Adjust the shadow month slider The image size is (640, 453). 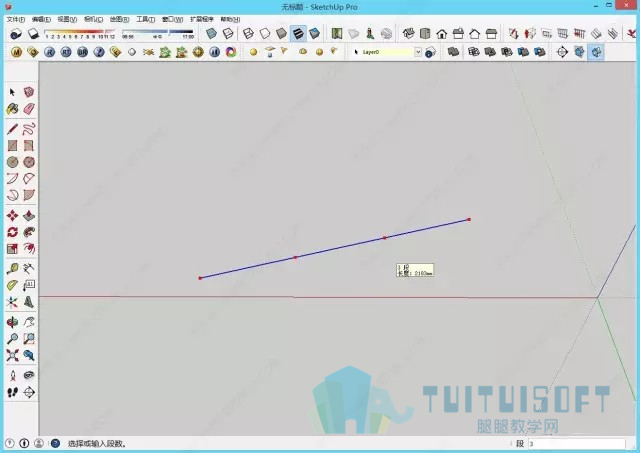[x=80, y=33]
